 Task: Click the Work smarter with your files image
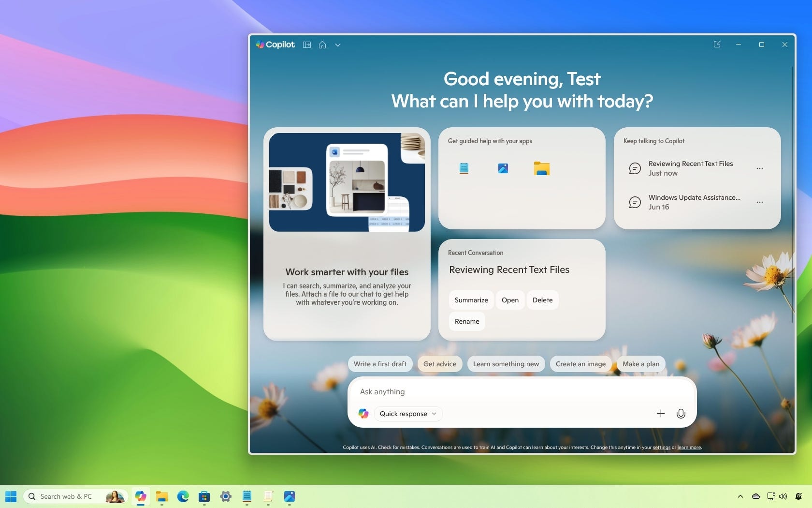(x=347, y=182)
